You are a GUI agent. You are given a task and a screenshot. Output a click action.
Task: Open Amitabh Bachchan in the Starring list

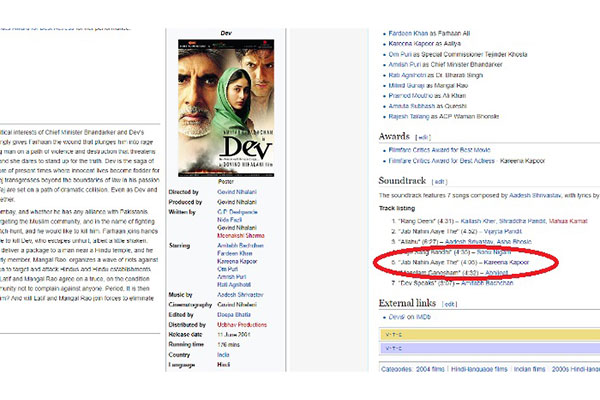click(x=240, y=245)
